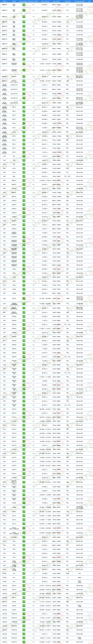This screenshot has width=93, height=644.
Task: Click power '54kW / 73KM' in Palio Weekend row
Action: tap(56, 304)
